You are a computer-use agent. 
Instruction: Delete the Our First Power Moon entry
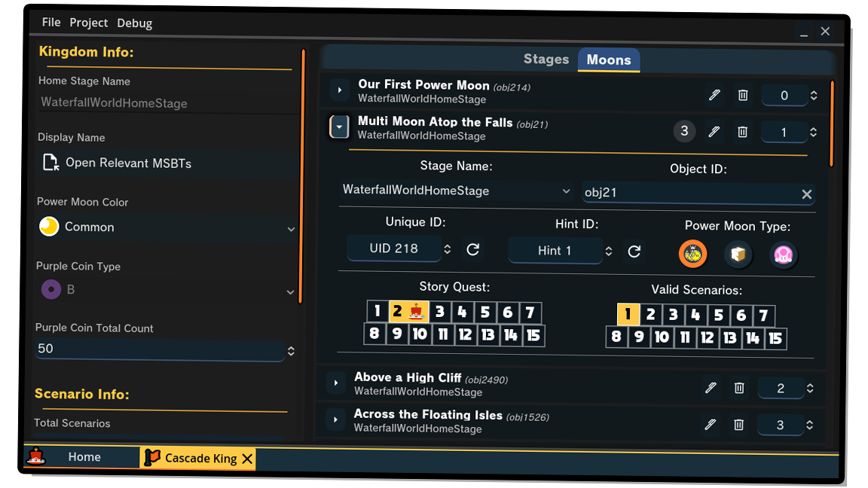coord(743,95)
